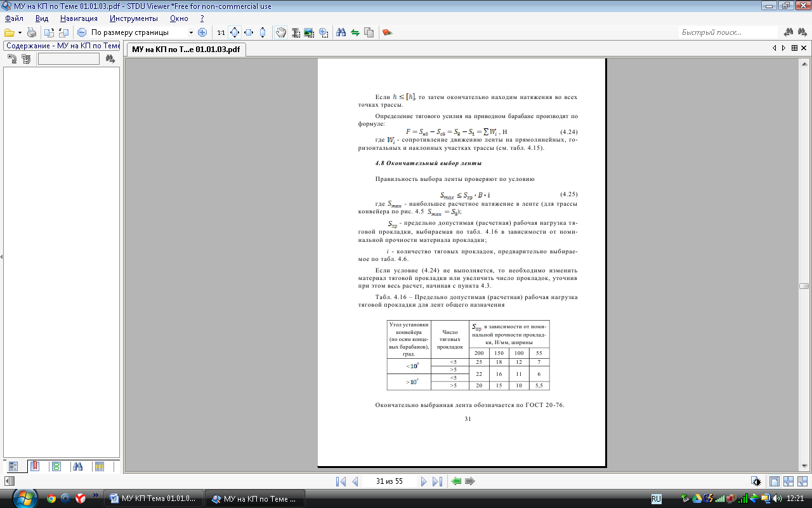The height and width of the screenshot is (508, 812).
Task: Switch to the 'МУ КП Тема 01.01.0...' taskbar window
Action: tap(154, 498)
